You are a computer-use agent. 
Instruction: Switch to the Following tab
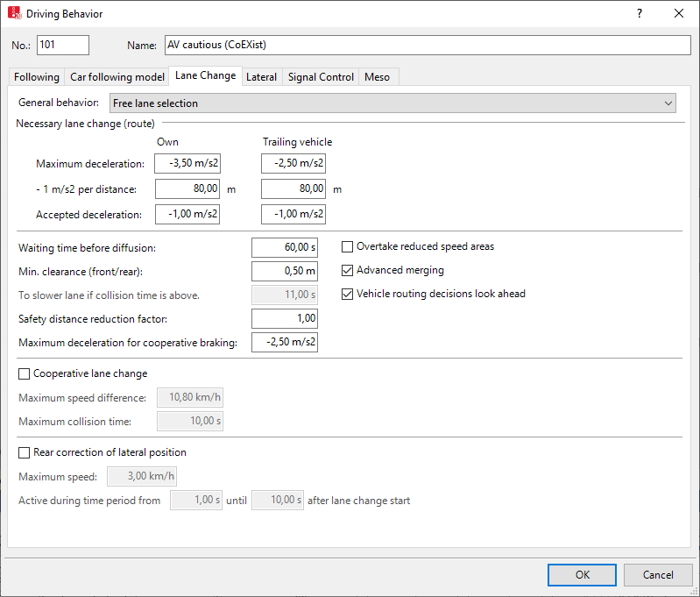[x=37, y=77]
